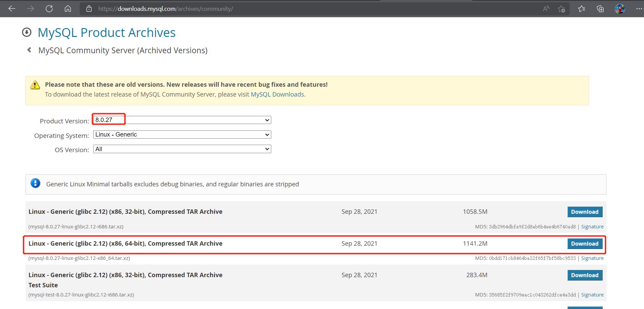Click the Generic Linux Minimal tarballs notice text
This screenshot has height=309, width=644.
172,184
